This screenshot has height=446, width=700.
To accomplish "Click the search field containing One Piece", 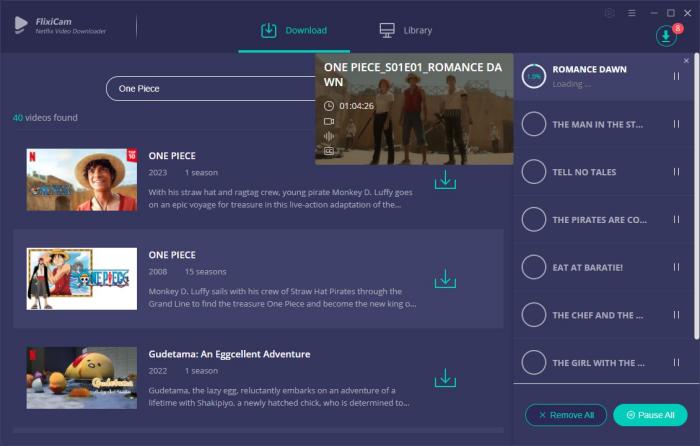I will [210, 89].
